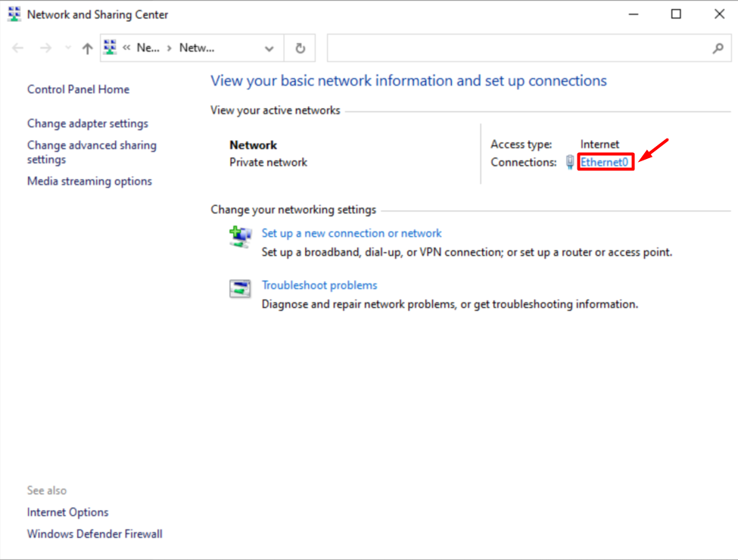Open Windows Defender Firewall
The height and width of the screenshot is (560, 738).
tap(94, 534)
